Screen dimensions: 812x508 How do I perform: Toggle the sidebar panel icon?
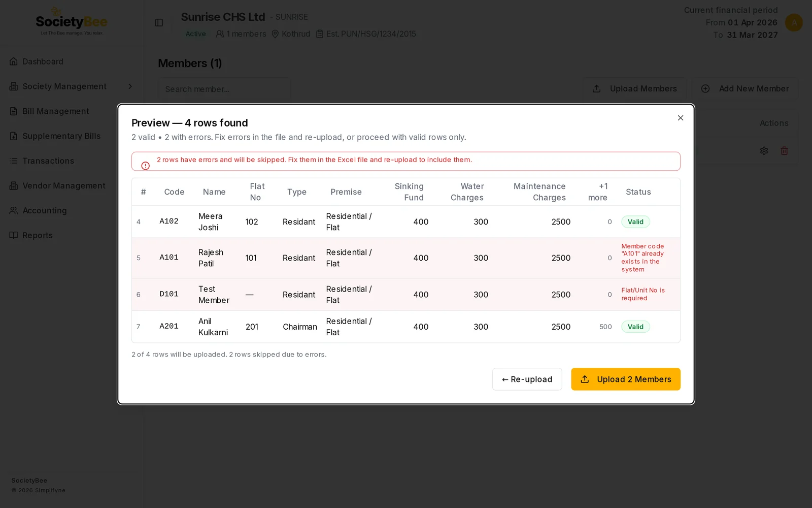pos(159,23)
